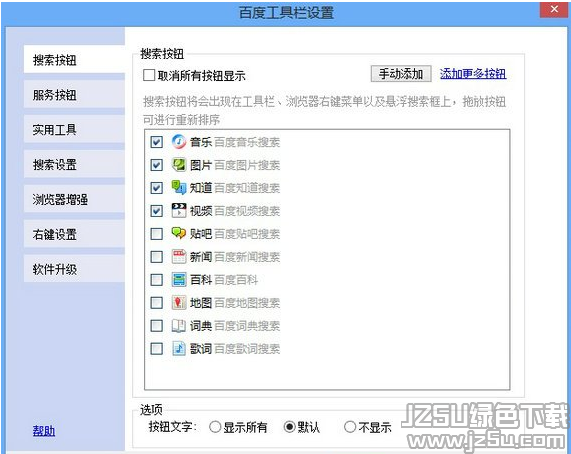
Task: Click the 百度地图搜索 description text
Action: [x=247, y=303]
